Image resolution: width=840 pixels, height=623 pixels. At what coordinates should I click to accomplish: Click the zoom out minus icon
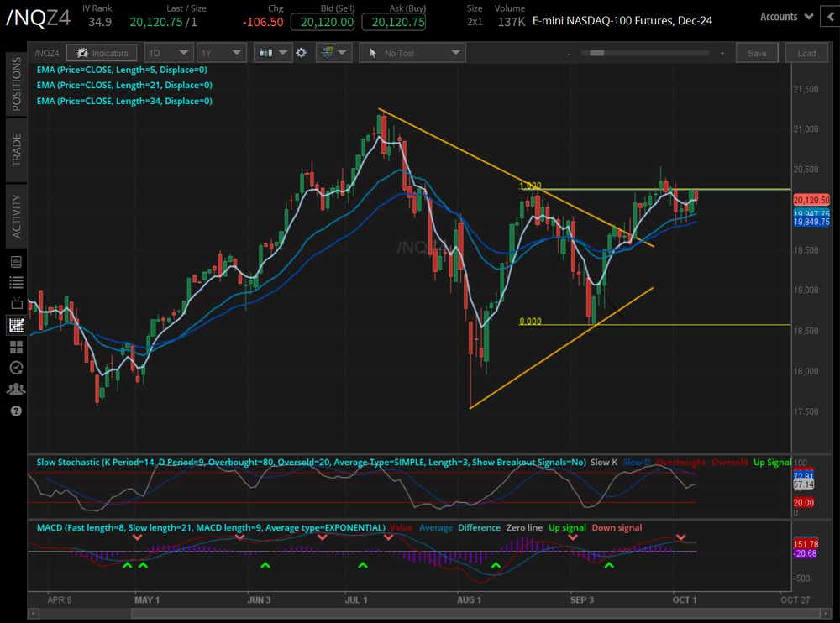pos(569,54)
